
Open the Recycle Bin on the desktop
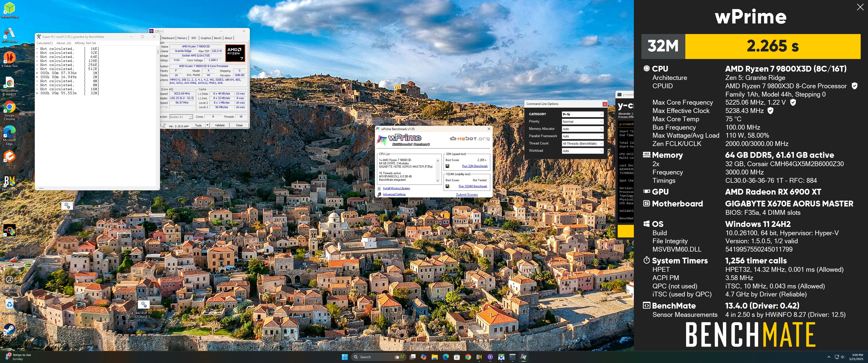tap(9, 307)
